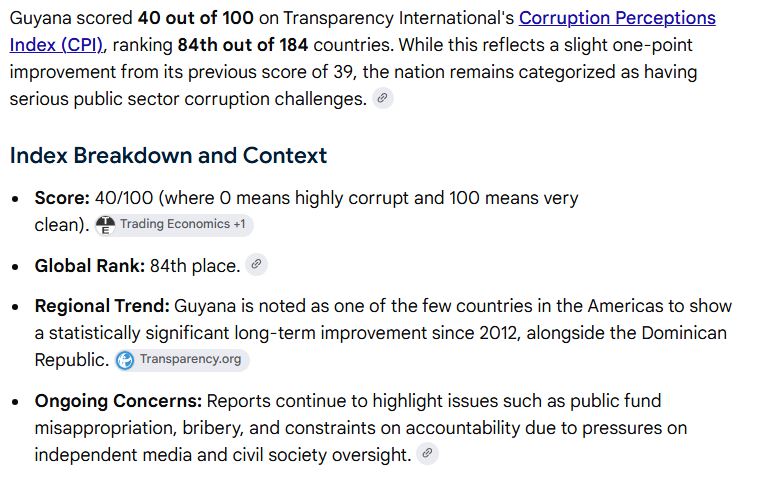Open source link icon after "corruption challenges."
This screenshot has height=480, width=768.
point(383,98)
